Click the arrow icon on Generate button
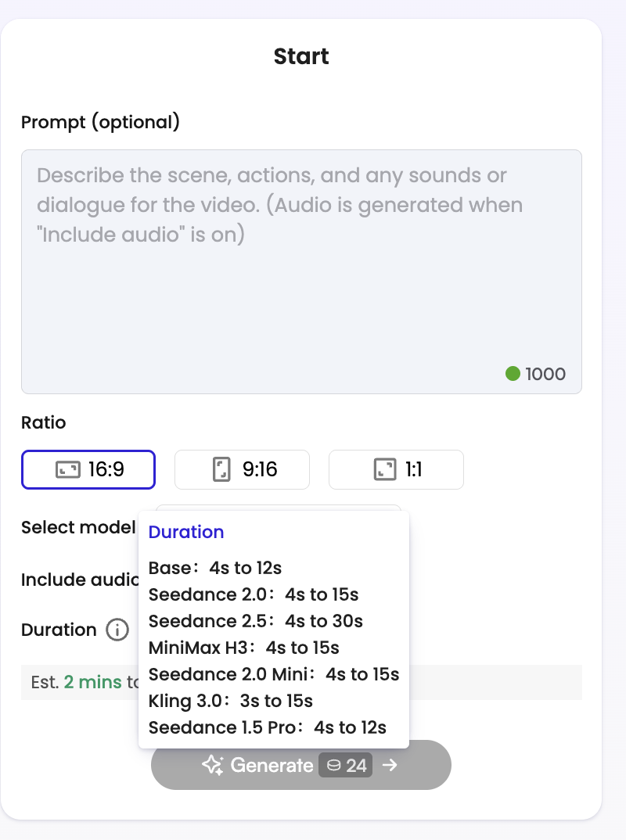626x840 pixels. (x=390, y=765)
